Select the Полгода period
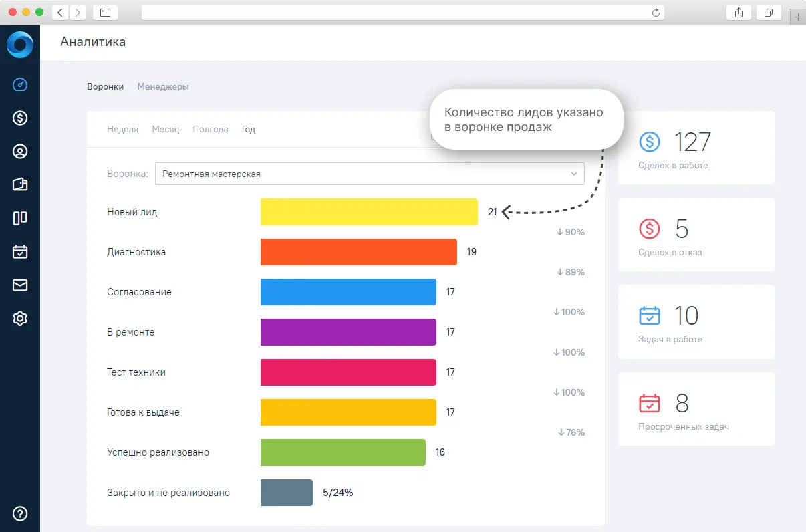The image size is (806, 532). pyautogui.click(x=211, y=129)
